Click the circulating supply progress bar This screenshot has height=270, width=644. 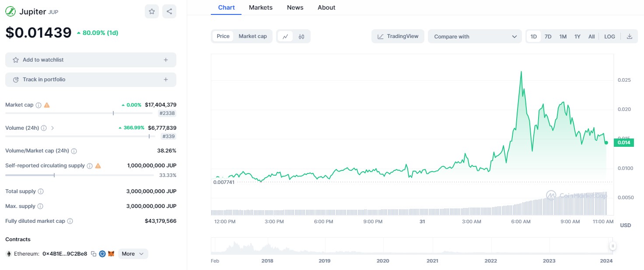click(x=80, y=175)
